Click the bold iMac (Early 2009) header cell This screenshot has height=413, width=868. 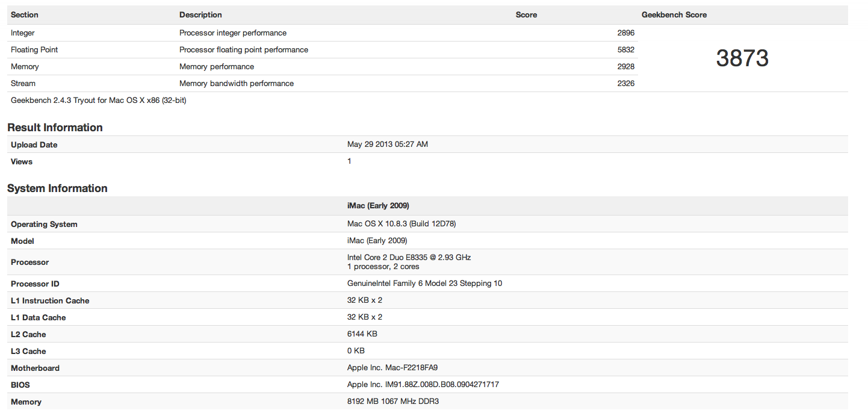[x=378, y=206]
